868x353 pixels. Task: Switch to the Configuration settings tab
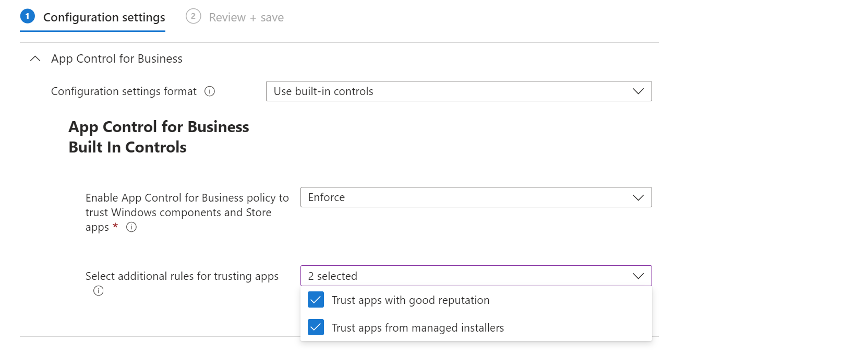104,18
